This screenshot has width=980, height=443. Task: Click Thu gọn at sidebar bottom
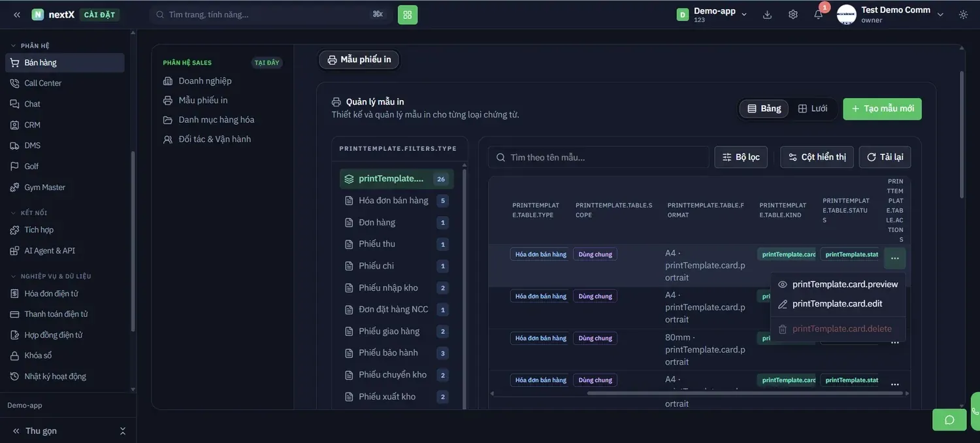coord(35,431)
